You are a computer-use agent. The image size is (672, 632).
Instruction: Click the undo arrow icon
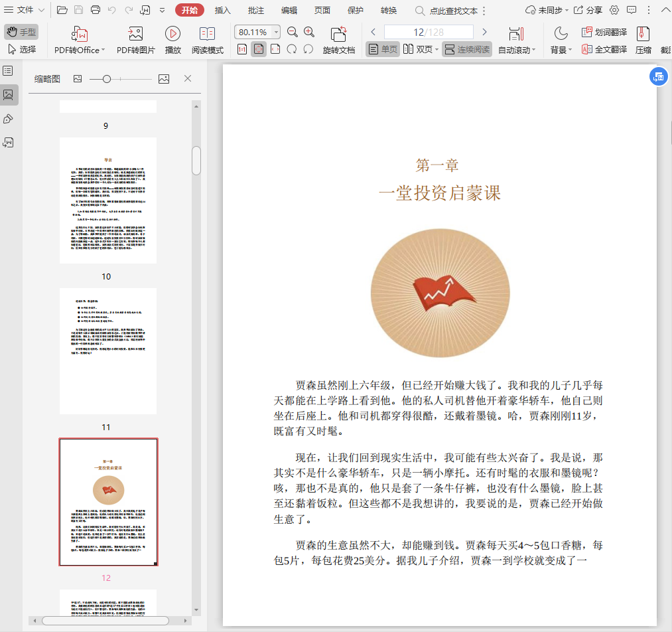pyautogui.click(x=112, y=10)
